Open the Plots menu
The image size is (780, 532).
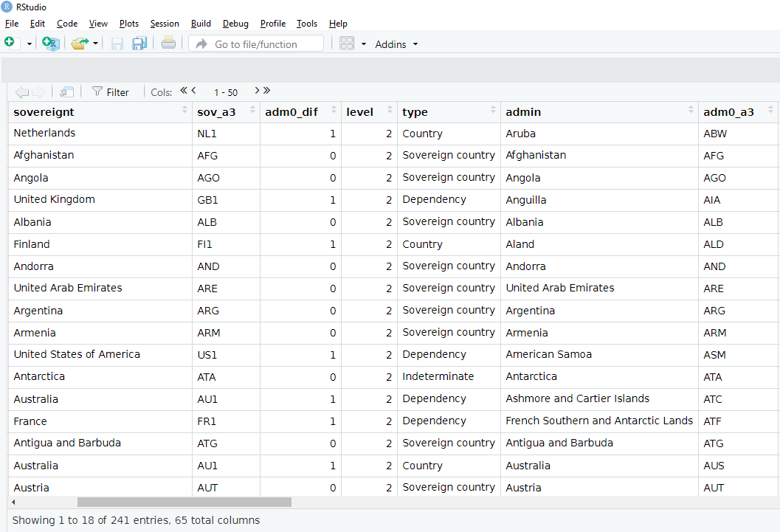coord(129,24)
